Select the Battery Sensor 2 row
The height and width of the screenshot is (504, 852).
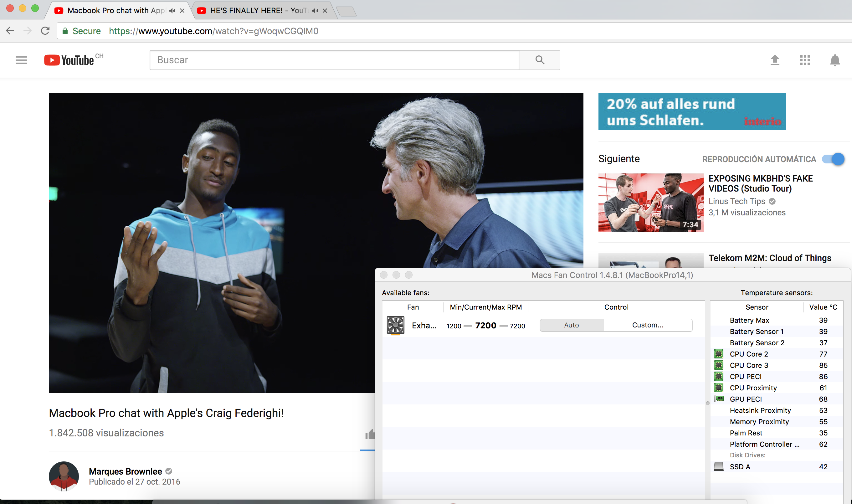(x=776, y=342)
